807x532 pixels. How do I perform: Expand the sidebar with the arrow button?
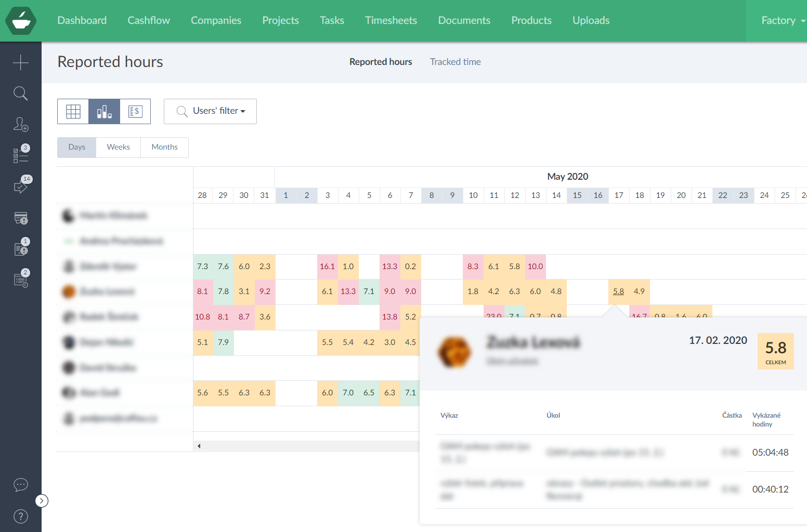click(42, 501)
